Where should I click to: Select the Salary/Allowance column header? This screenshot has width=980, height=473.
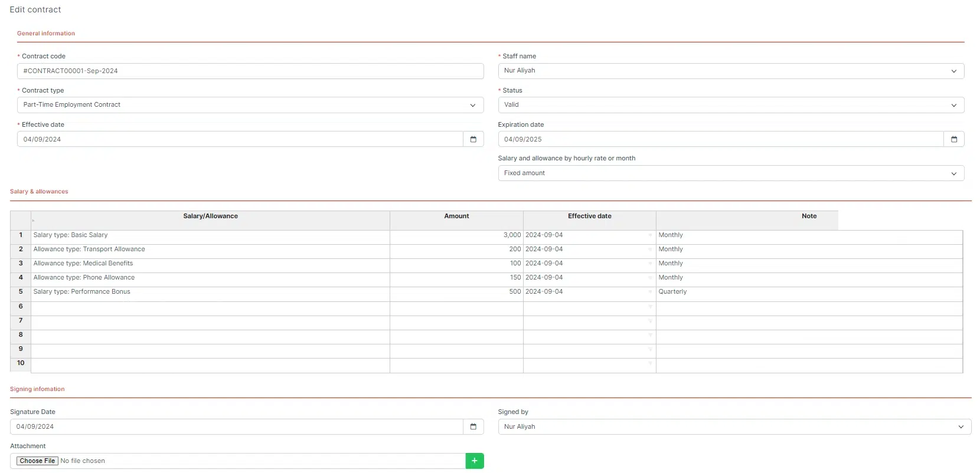tap(210, 221)
